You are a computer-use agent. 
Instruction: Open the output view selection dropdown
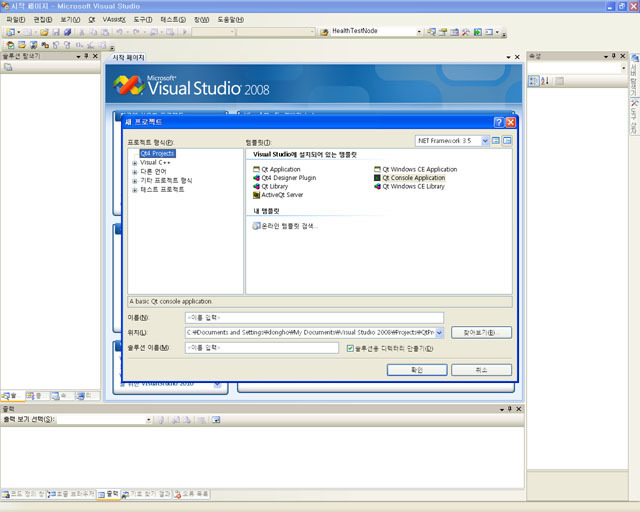pyautogui.click(x=149, y=420)
